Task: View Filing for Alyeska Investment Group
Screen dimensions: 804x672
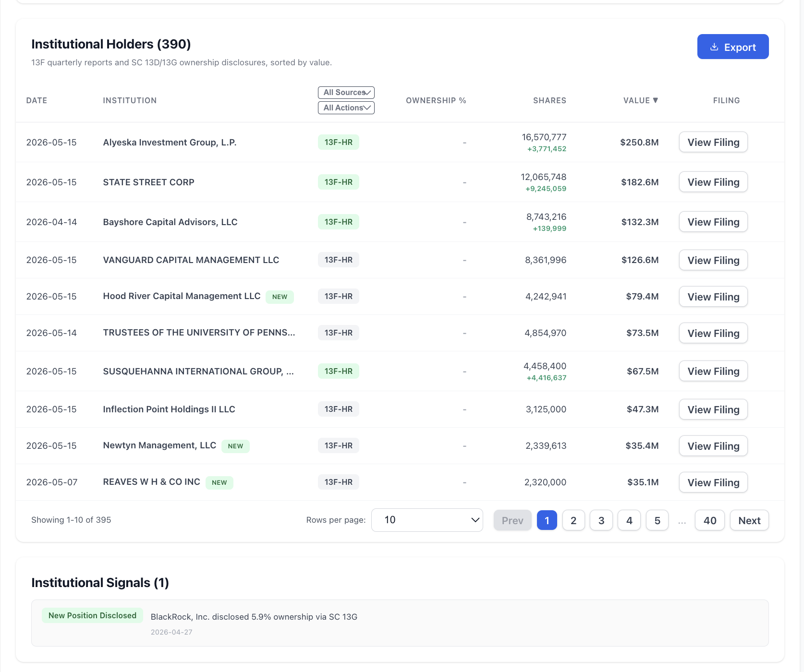Action: click(713, 142)
